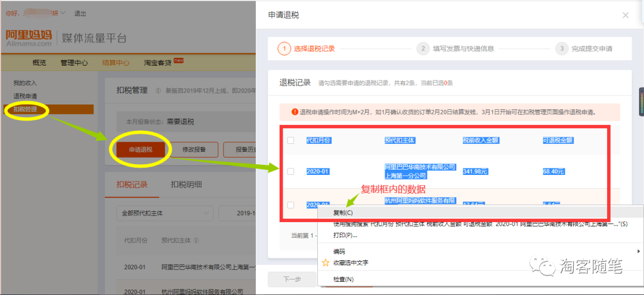Viewport: 644px width, 295px height.
Task: Click the 本月报备状态: 需要退税 text
Action: coord(160,122)
